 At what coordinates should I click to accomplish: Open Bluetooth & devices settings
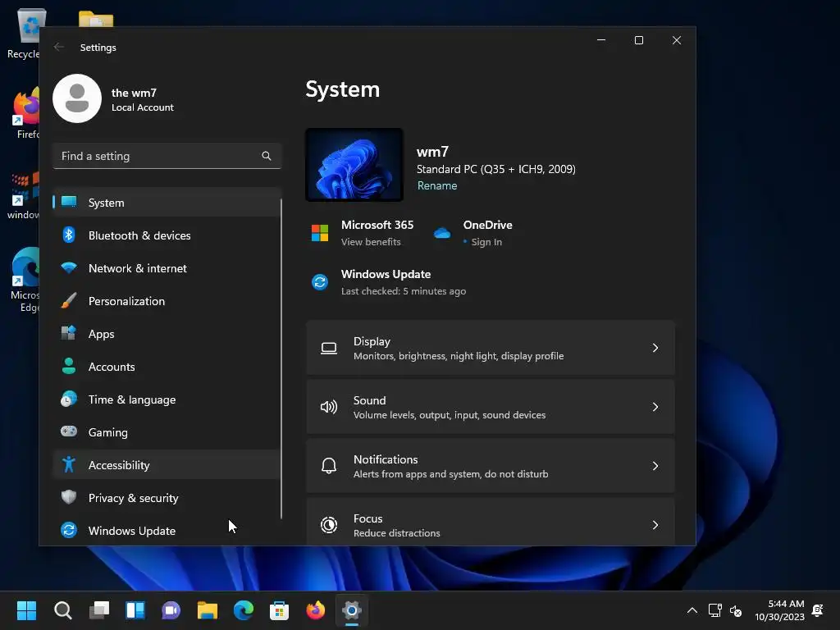167,235
